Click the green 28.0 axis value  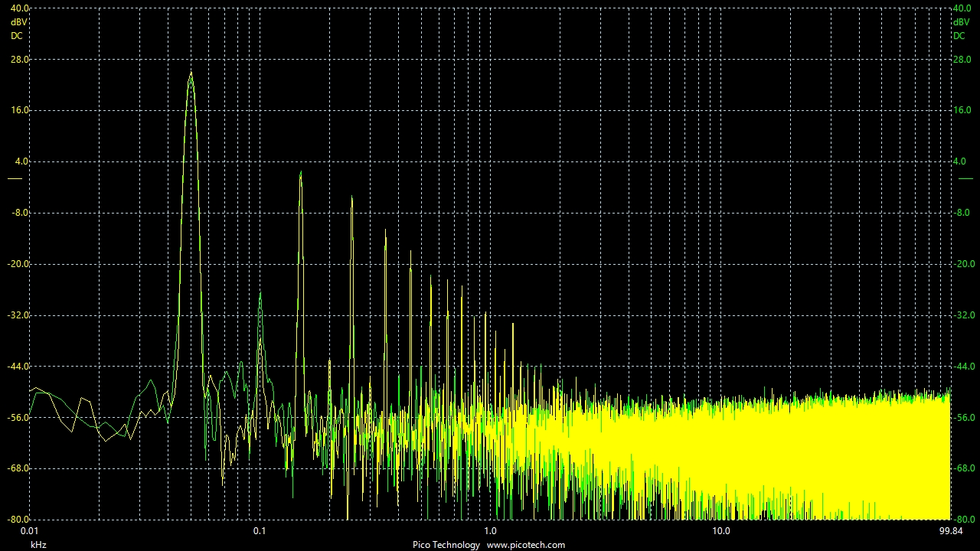962,59
